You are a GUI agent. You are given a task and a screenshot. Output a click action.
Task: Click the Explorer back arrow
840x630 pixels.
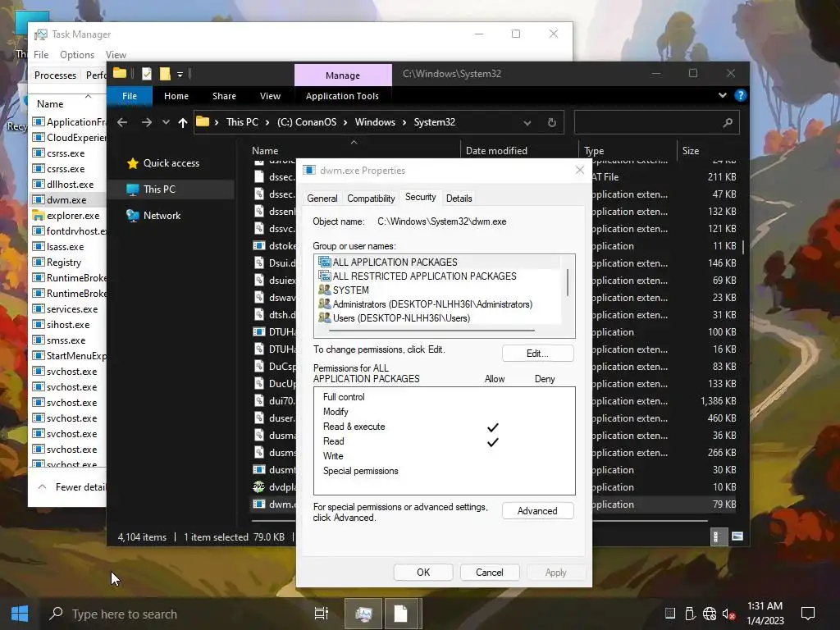pos(122,123)
